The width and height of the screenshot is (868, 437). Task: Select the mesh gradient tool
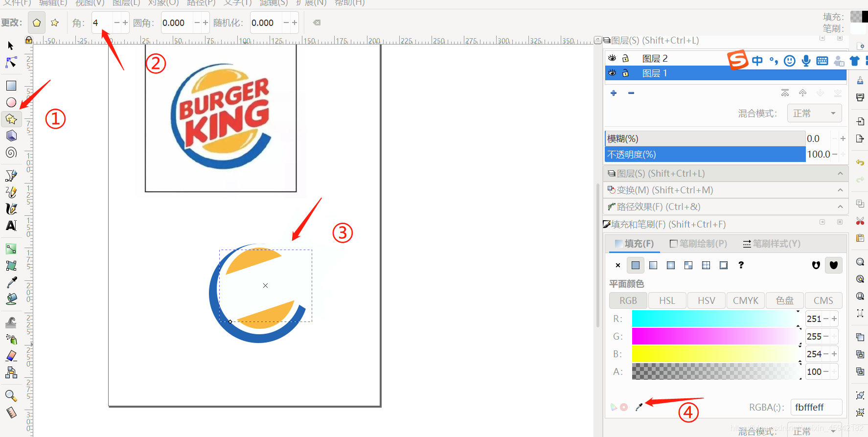coord(11,266)
